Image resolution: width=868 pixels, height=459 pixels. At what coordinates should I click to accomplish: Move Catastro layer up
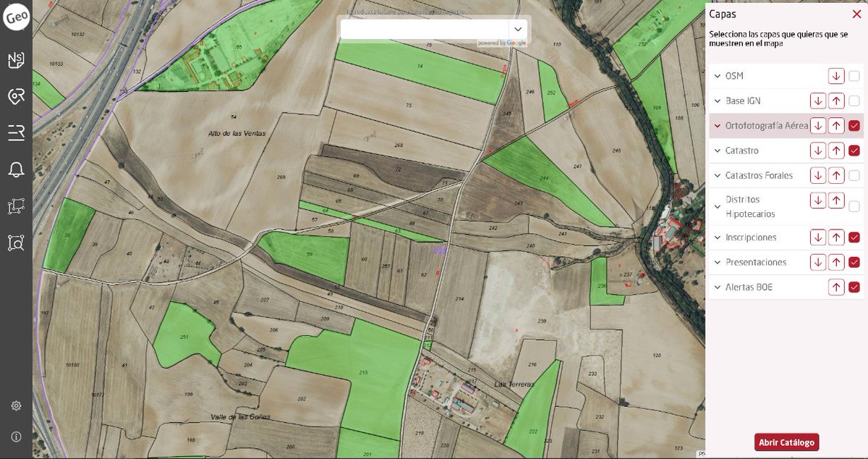coord(836,151)
